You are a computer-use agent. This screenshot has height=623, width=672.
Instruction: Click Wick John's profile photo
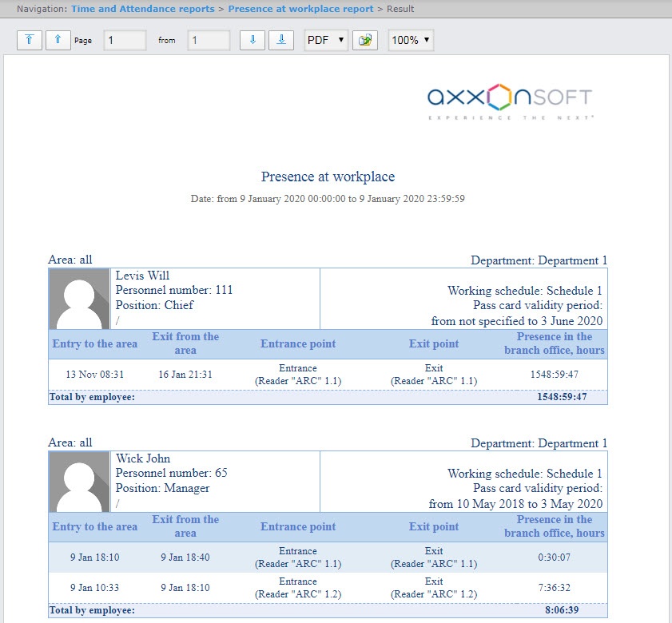pos(79,482)
